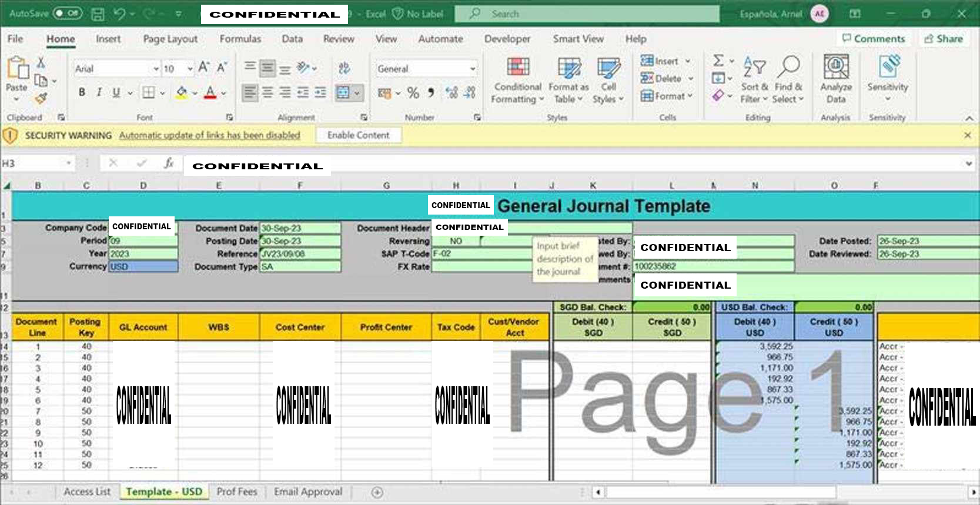Apply the red font color
The width and height of the screenshot is (980, 505).
(210, 92)
